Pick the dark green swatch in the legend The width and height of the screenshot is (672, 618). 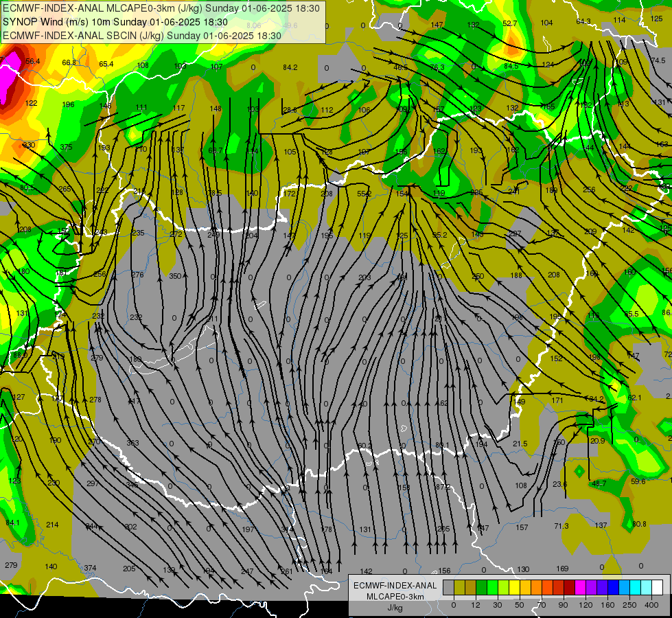(482, 587)
